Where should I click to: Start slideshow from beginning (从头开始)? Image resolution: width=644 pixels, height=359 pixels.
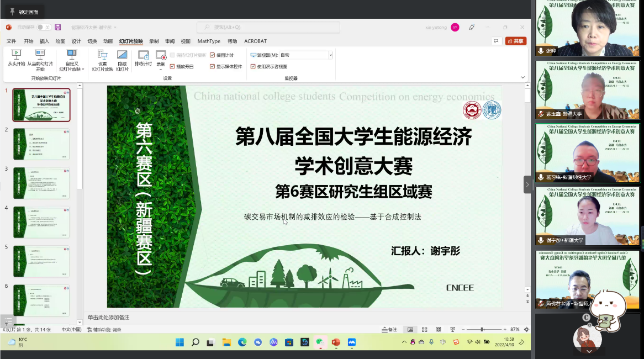(x=17, y=57)
